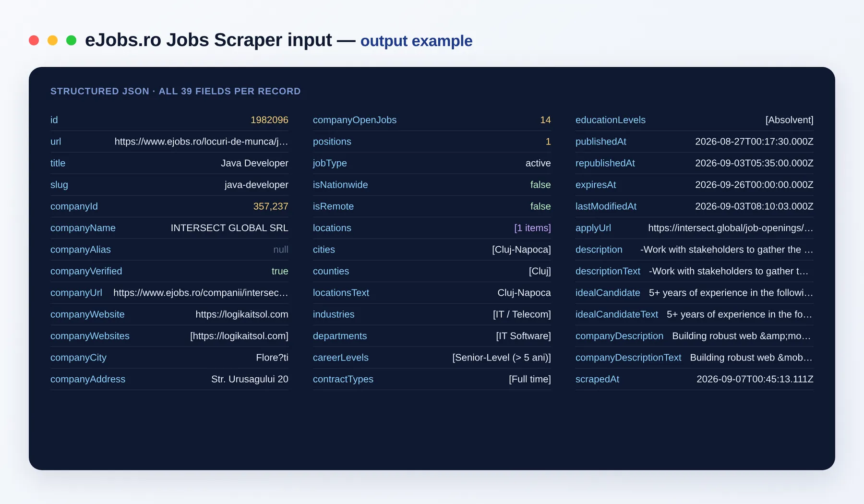Click the scrapedAt timestamp 2026-09-07T00:45:13.111Z
This screenshot has height=504, width=864.
click(x=755, y=379)
